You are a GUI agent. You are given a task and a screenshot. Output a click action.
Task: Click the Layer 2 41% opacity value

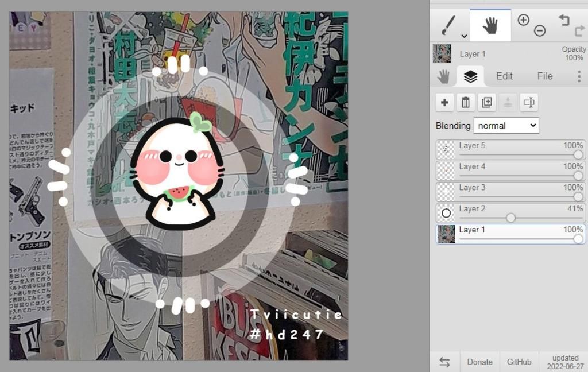pyautogui.click(x=575, y=208)
